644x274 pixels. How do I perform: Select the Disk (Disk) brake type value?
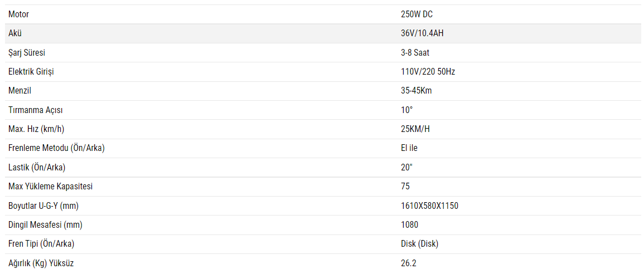coord(419,244)
